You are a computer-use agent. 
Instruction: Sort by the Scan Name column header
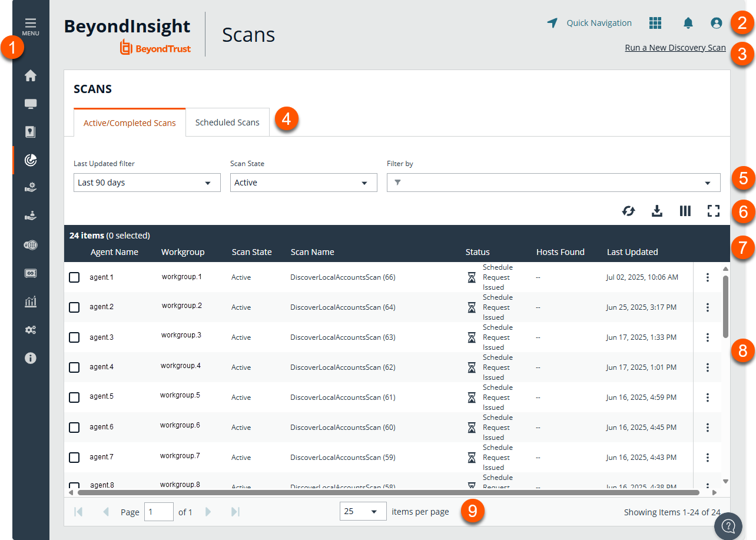[x=312, y=252]
